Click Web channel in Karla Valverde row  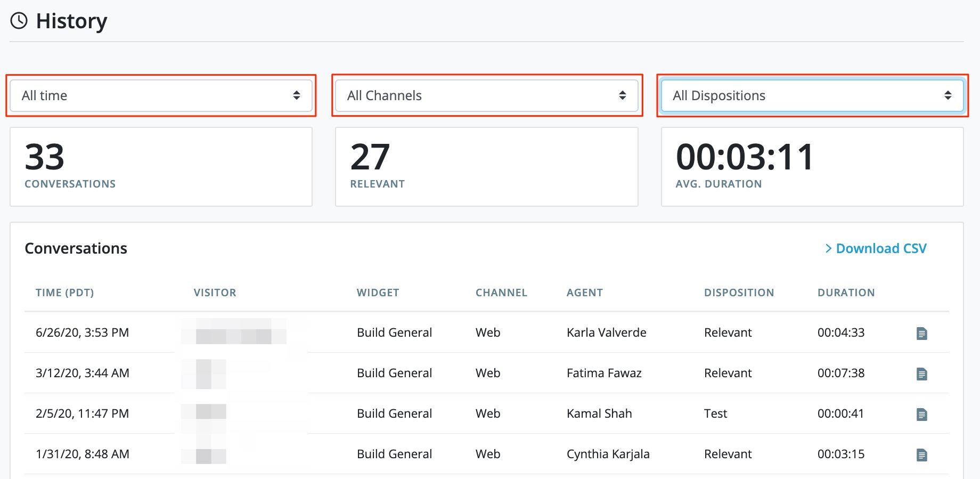[x=488, y=332]
